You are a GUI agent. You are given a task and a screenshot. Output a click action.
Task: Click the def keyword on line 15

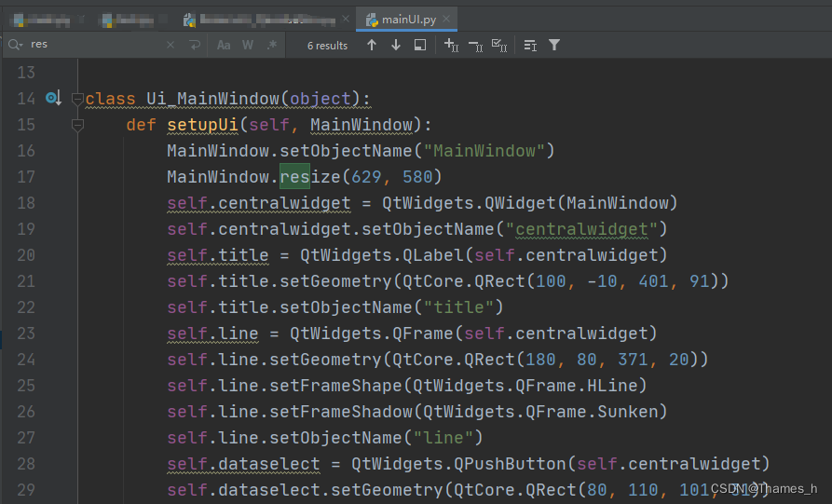click(141, 125)
